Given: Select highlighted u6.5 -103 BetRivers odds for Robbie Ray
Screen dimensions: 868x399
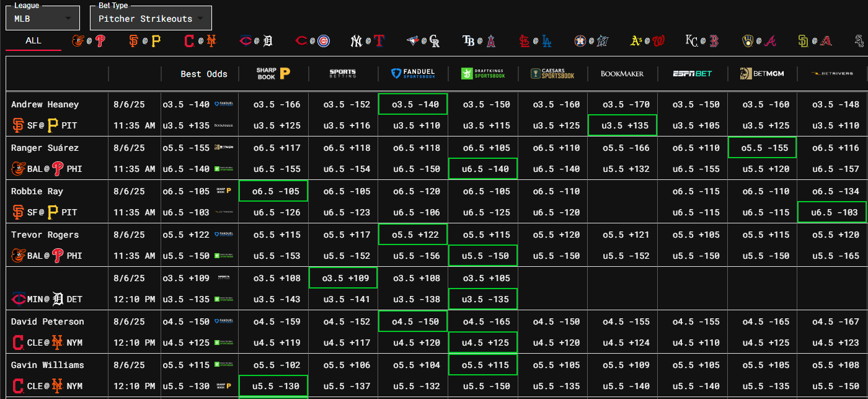Looking at the screenshot, I should [831, 212].
